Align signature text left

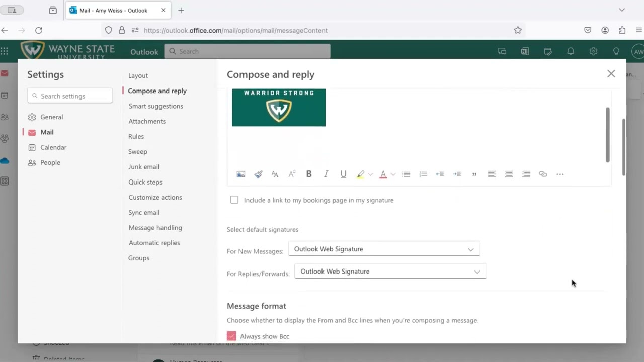point(492,174)
